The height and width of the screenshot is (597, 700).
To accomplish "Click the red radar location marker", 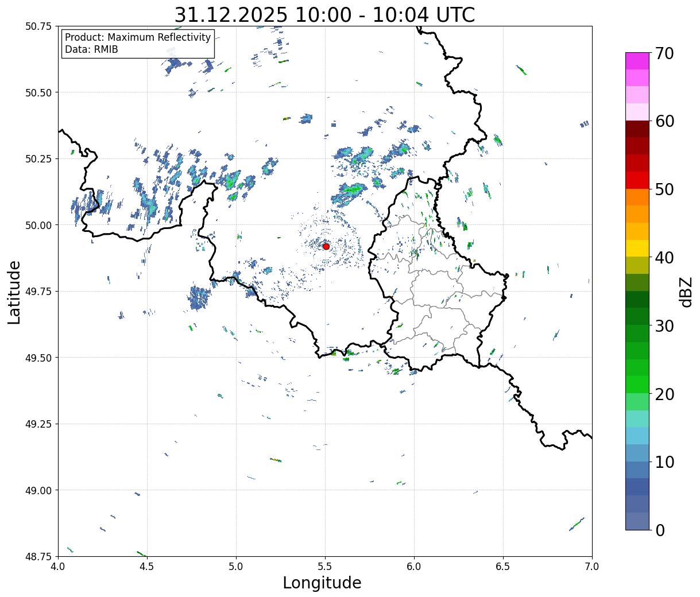I will click(x=326, y=246).
